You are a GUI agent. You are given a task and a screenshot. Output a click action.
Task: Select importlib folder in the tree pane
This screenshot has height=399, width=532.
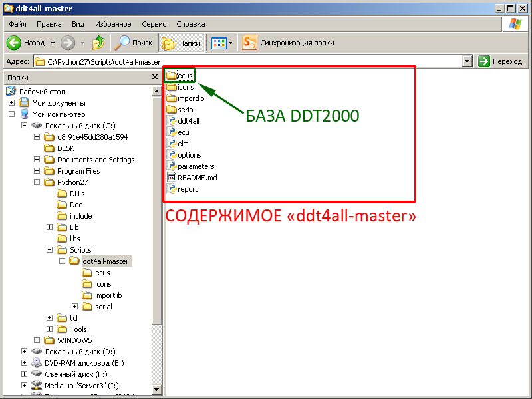click(x=102, y=295)
